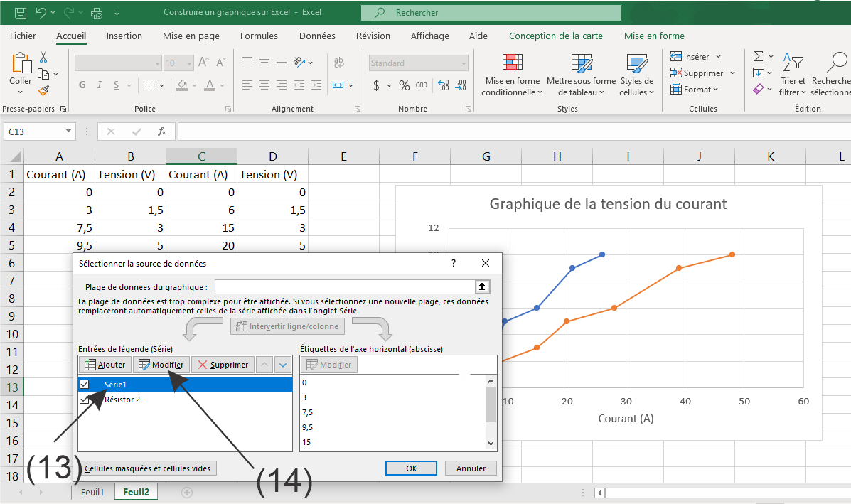Click Modifier button for legend series
Image resolution: width=851 pixels, height=504 pixels.
[161, 365]
